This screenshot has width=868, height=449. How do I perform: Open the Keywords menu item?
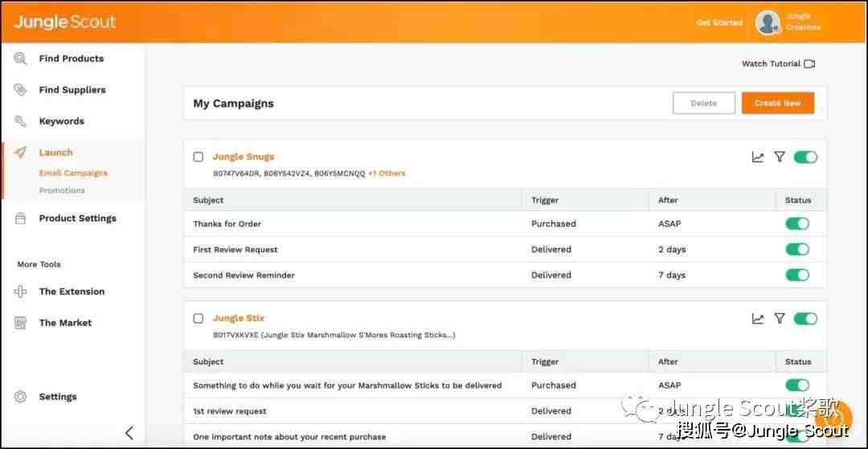click(61, 121)
